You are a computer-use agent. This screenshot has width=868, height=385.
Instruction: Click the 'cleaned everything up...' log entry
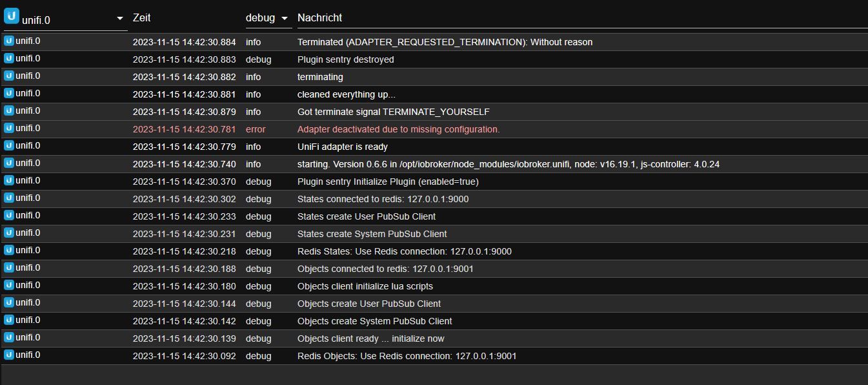point(346,94)
